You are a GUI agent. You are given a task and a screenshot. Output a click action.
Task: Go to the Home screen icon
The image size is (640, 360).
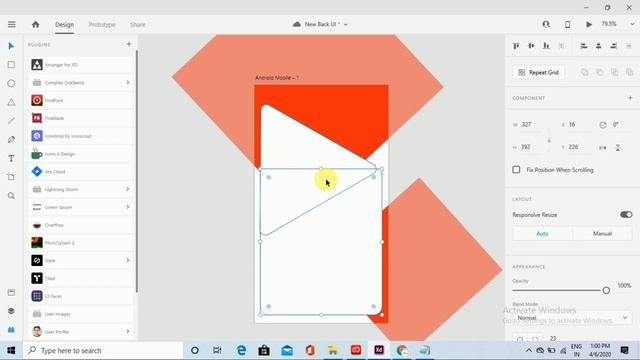36,24
